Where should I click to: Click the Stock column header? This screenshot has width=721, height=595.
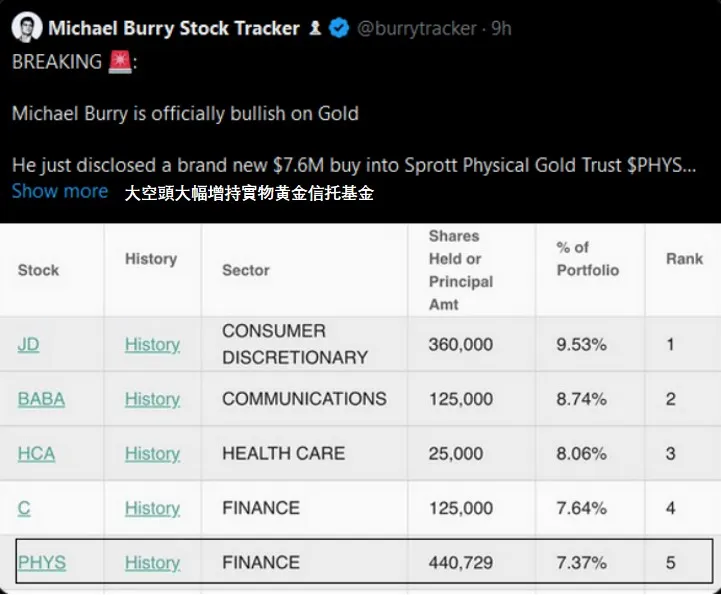tap(38, 270)
